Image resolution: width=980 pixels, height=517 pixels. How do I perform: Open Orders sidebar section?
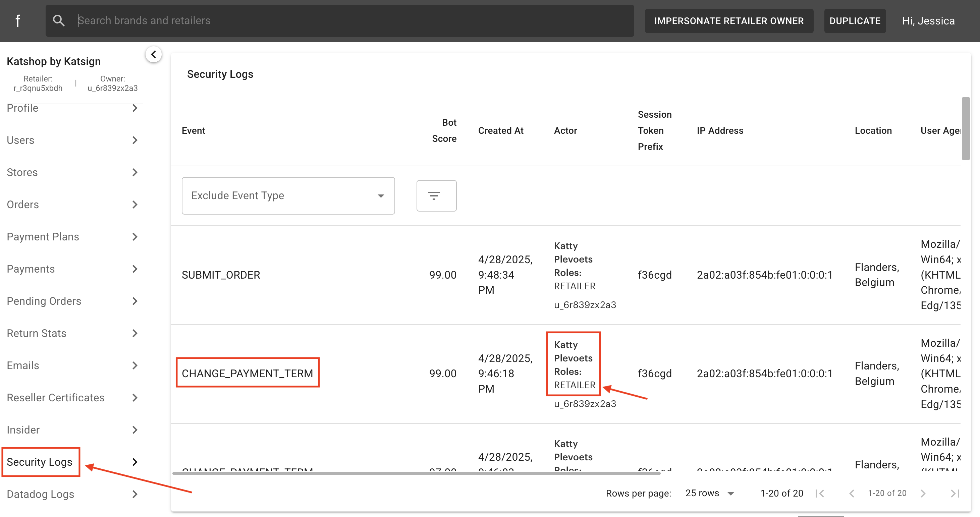pyautogui.click(x=72, y=204)
